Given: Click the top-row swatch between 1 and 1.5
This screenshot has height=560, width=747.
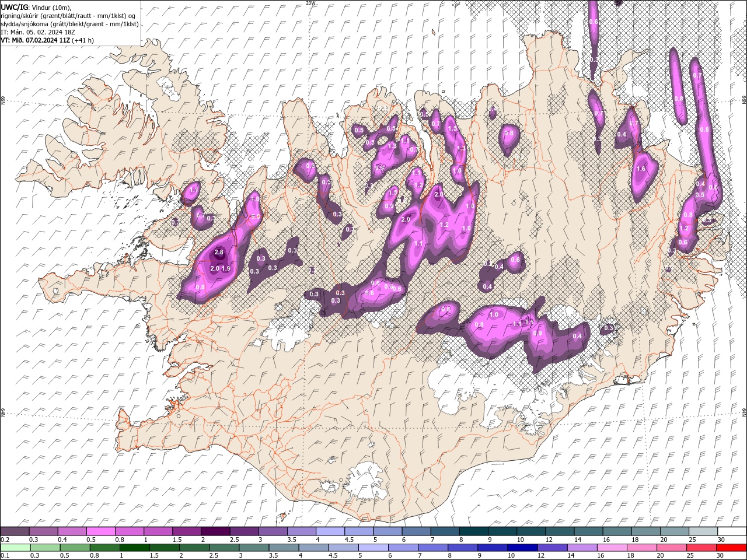Looking at the screenshot, I should [158, 531].
